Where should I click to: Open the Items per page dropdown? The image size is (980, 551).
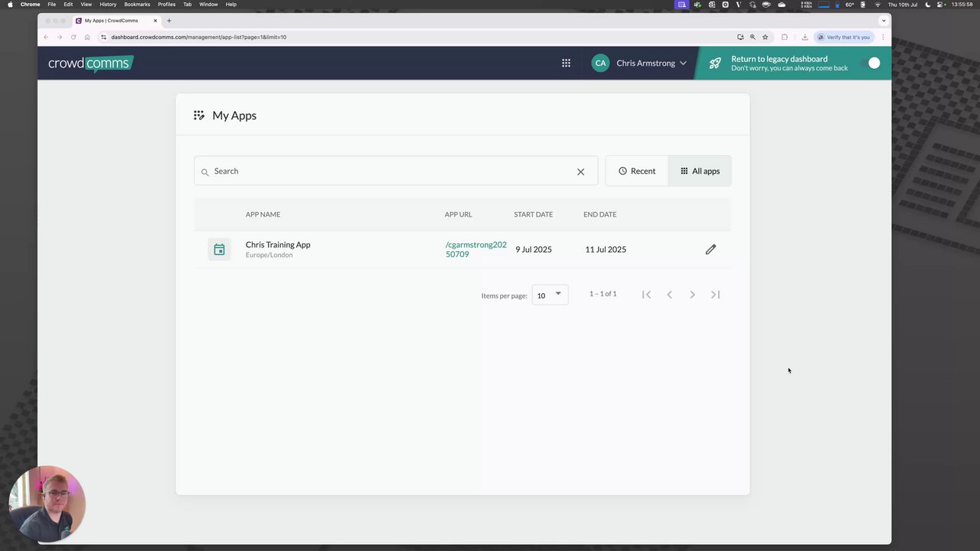[x=550, y=295]
